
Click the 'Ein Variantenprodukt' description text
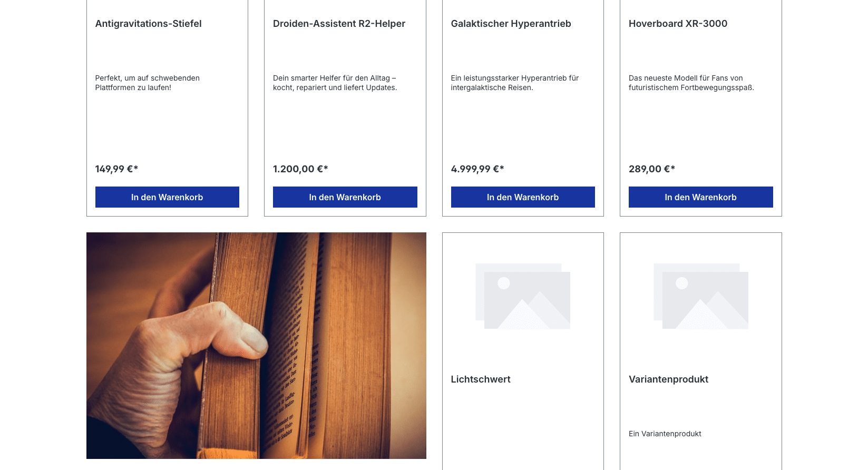[x=665, y=434]
